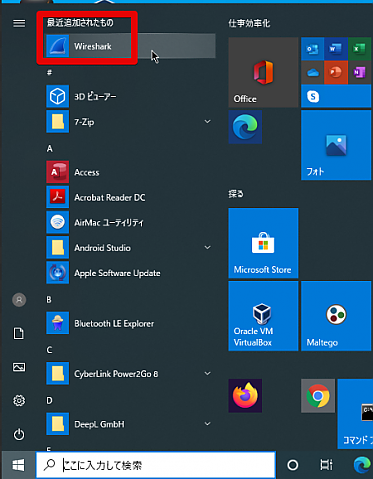Launch the Google Chrome tile
The image size is (373, 479).
point(318,396)
